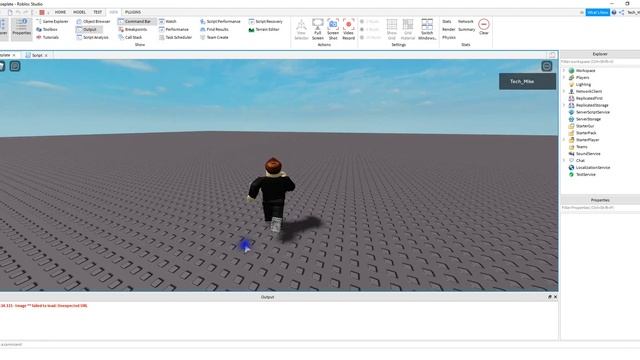Click the help icon in the title ribbon
The width and height of the screenshot is (640, 360).
(614, 13)
